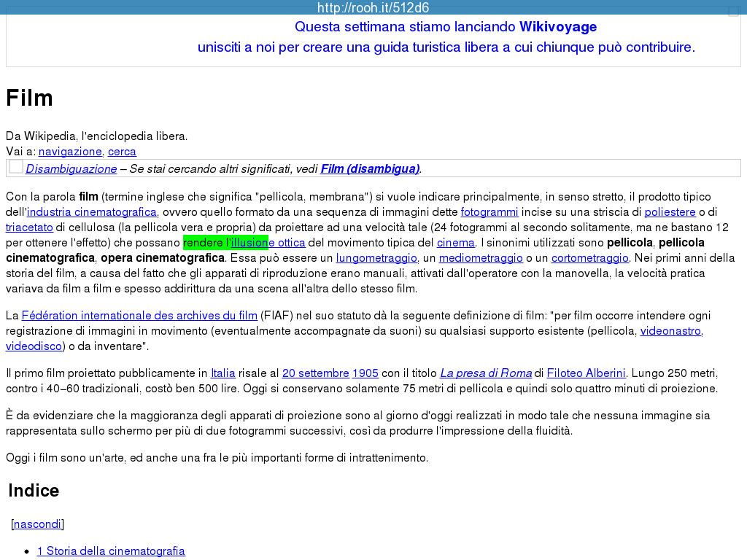Open the fotogrammi article link
Viewport: 747px width, 560px height.
tap(489, 212)
